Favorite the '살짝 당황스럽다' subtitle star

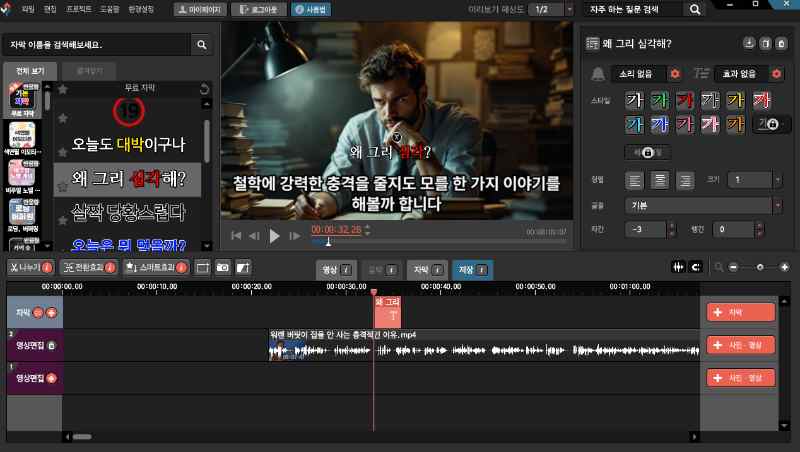pos(63,220)
